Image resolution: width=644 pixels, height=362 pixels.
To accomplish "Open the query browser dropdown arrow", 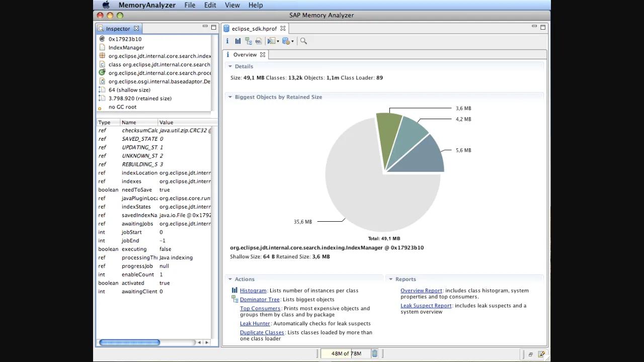I will tap(277, 41).
